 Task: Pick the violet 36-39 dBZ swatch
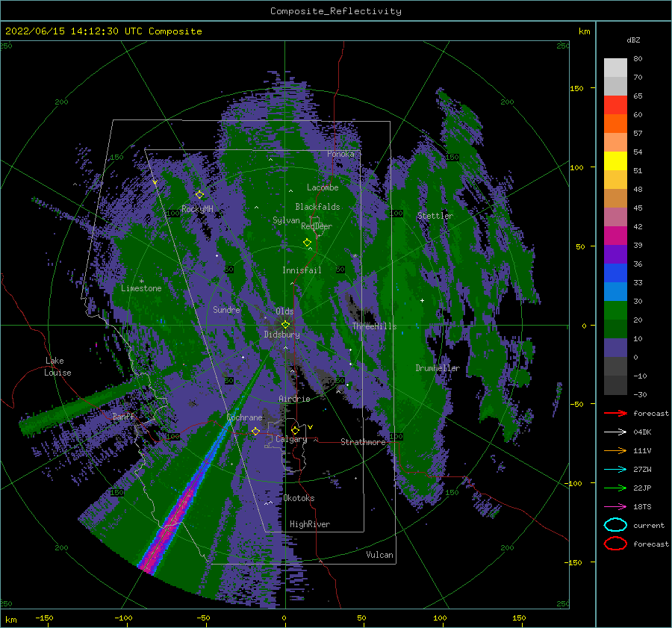615,255
